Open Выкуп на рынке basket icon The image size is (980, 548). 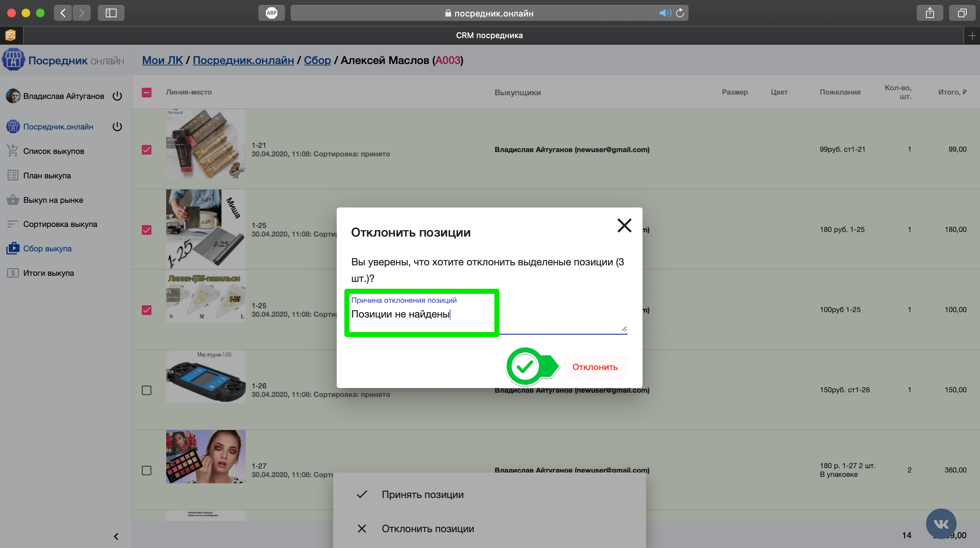[13, 200]
